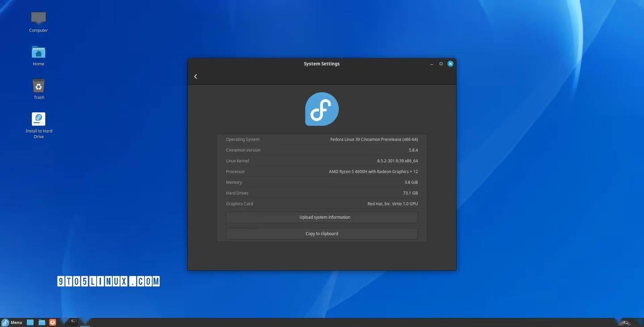Launch Install to Hard Drive icon
Image resolution: width=644 pixels, height=327 pixels.
pos(38,125)
